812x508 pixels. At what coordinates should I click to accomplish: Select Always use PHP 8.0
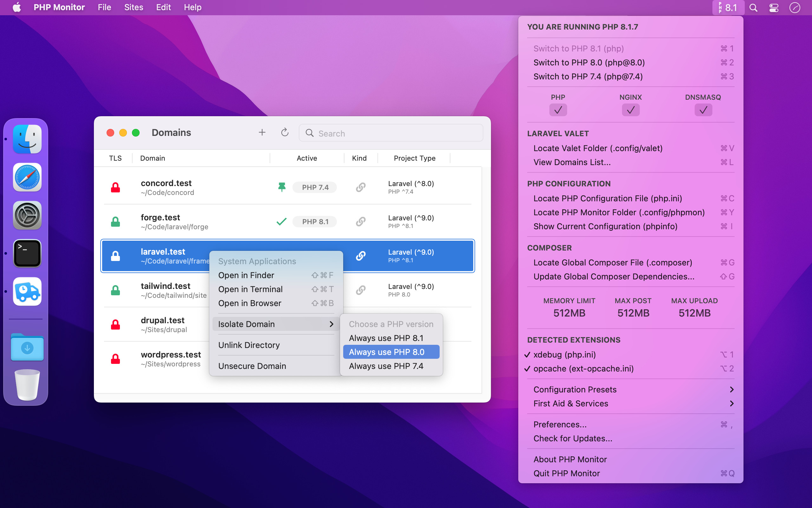pos(391,352)
